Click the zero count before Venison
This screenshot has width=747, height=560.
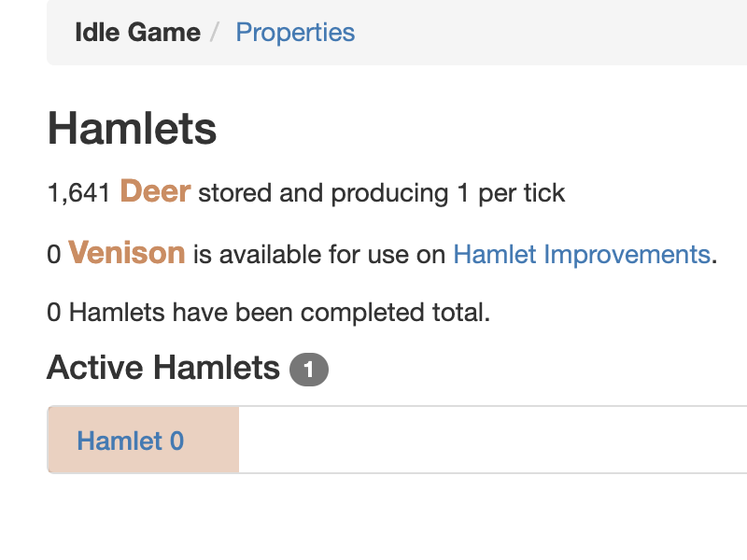coord(54,254)
